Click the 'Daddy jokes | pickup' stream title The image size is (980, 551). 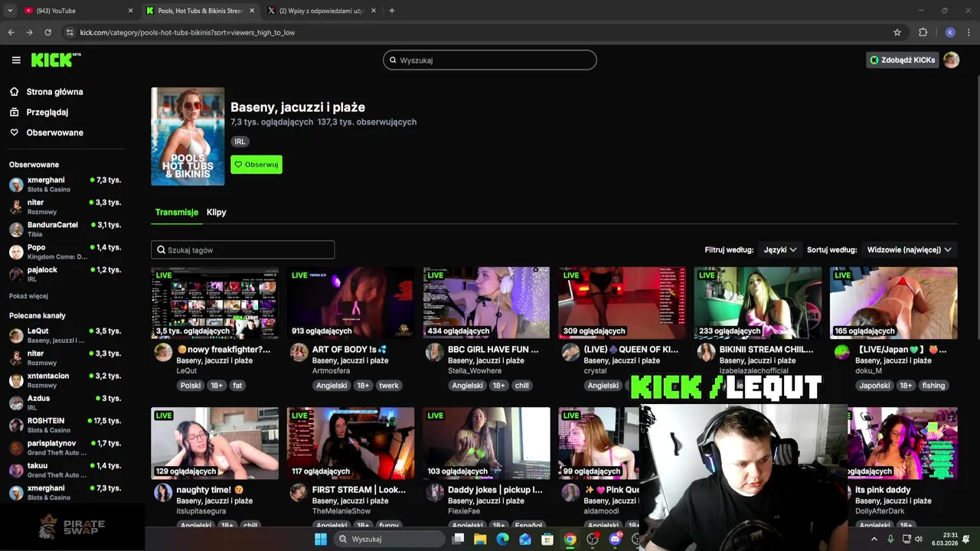[495, 490]
